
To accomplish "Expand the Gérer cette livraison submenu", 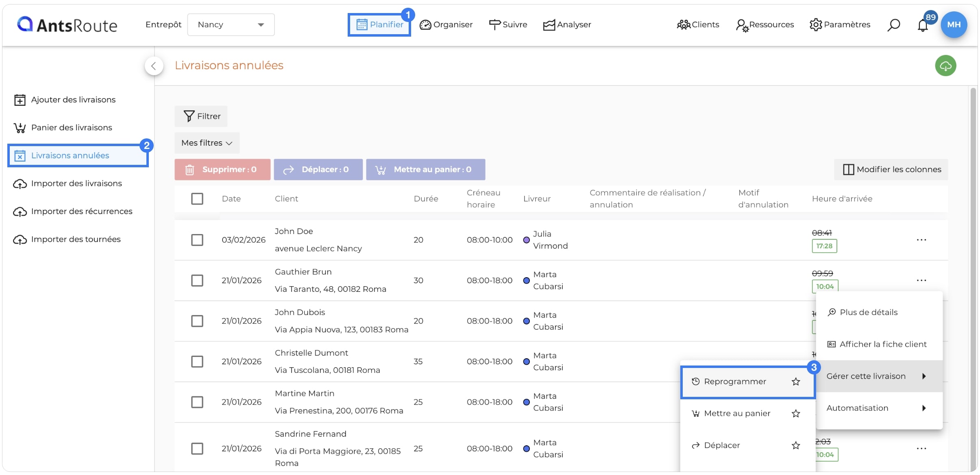I will click(x=879, y=376).
